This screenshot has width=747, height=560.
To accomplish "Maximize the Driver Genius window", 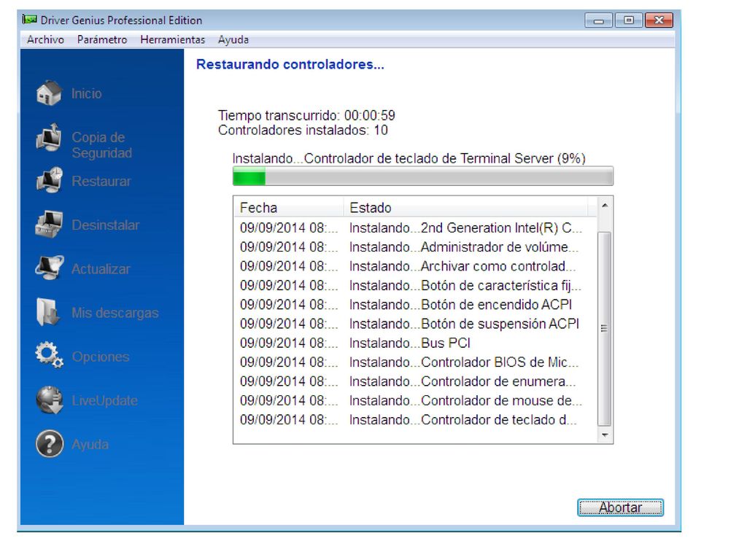I will (x=629, y=20).
